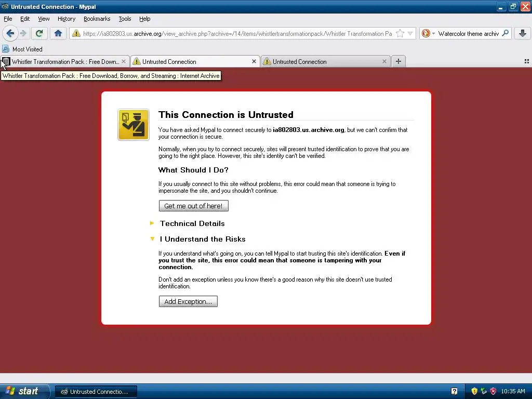532x399 pixels.
Task: Open the History menu
Action: click(x=66, y=19)
